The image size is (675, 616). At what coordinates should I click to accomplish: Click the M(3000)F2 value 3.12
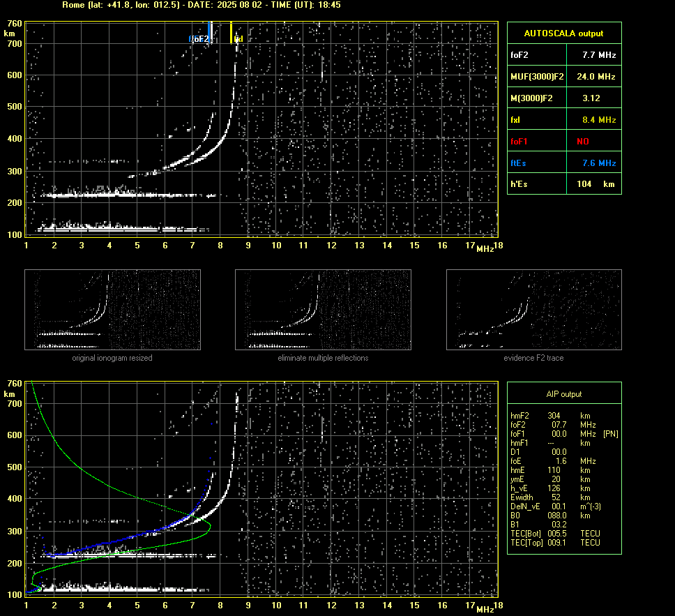tap(591, 98)
